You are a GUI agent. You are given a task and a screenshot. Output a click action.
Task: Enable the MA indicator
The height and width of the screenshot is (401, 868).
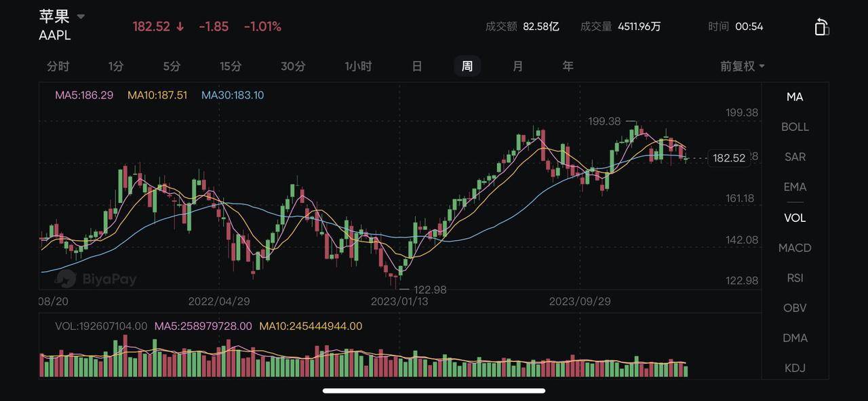point(795,97)
